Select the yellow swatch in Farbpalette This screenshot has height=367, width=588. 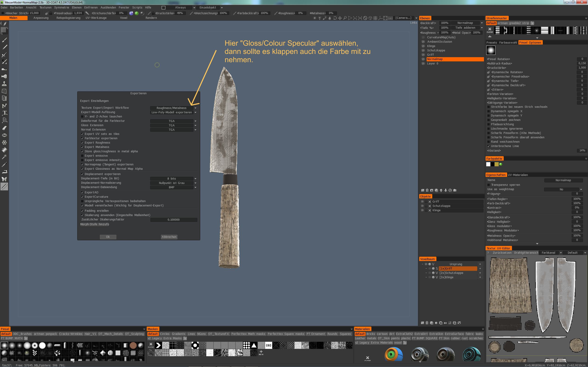click(496, 164)
